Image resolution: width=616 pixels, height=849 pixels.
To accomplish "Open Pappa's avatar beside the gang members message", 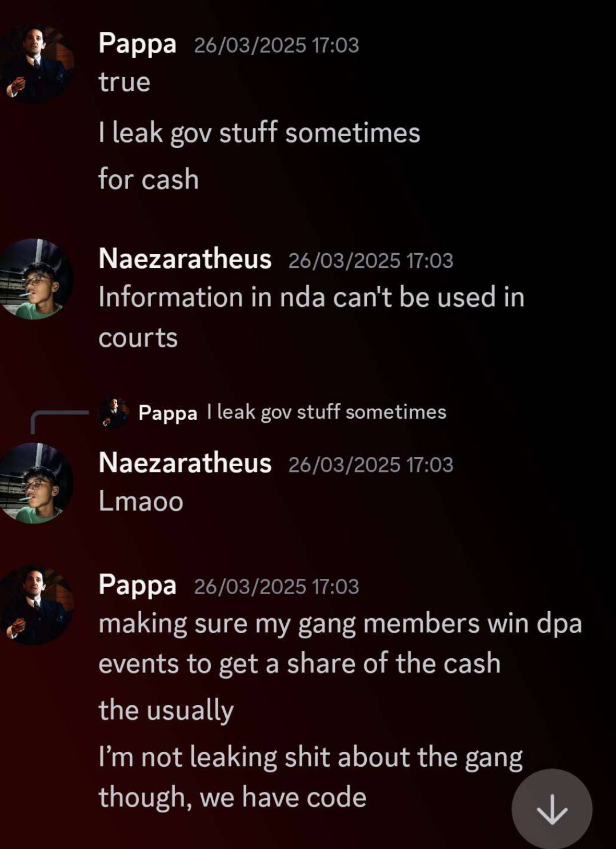I will pos(34,605).
